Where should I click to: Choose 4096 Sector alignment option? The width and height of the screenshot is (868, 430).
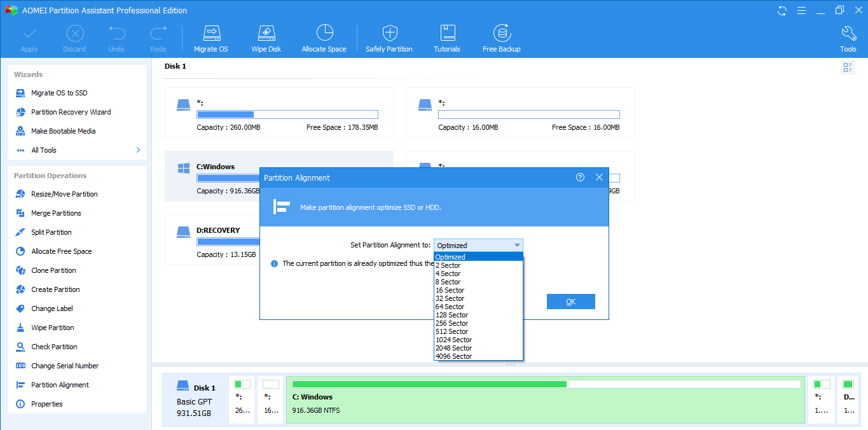(x=453, y=356)
